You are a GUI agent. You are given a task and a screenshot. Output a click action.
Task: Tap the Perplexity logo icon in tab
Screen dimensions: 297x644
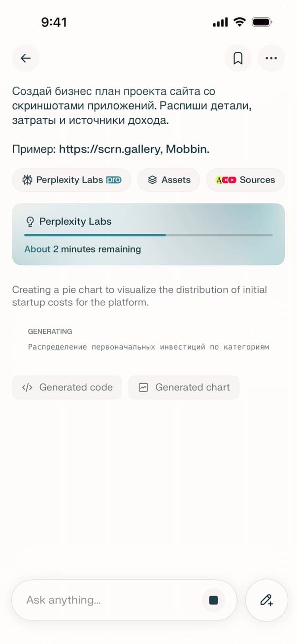point(28,180)
